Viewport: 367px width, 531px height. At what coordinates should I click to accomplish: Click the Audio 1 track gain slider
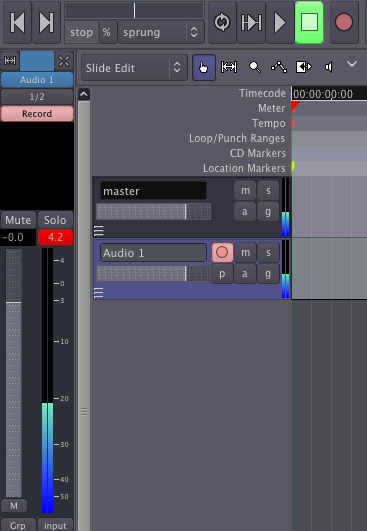pos(154,274)
